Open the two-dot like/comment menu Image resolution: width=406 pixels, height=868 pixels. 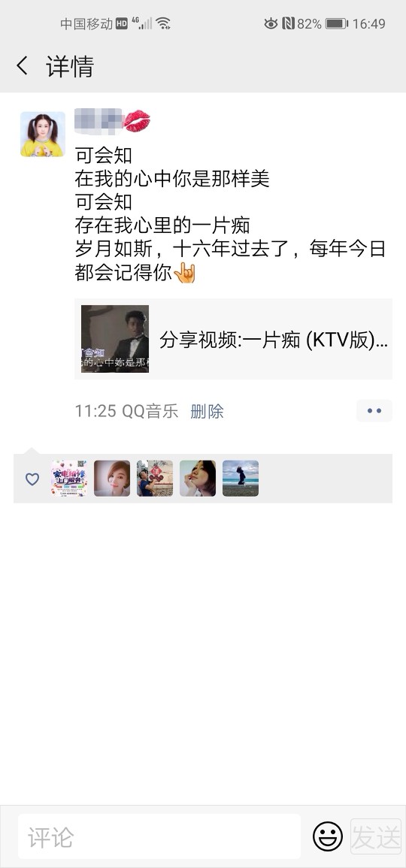(374, 411)
